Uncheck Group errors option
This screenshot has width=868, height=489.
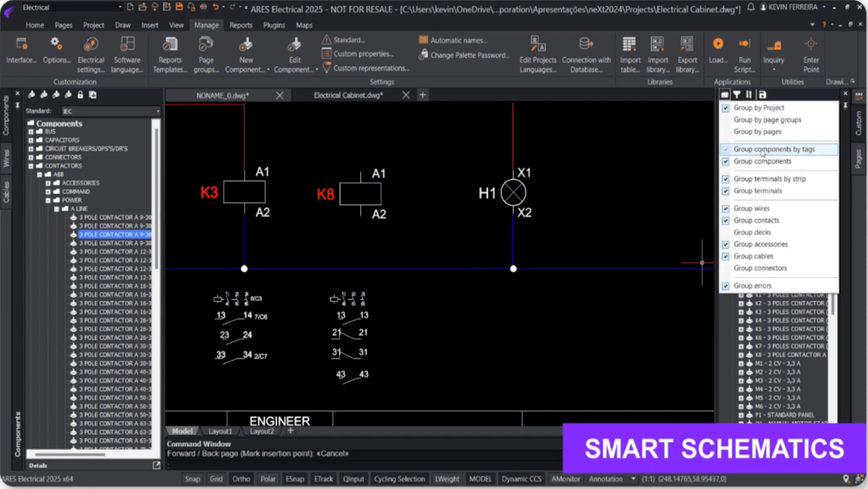tap(726, 286)
